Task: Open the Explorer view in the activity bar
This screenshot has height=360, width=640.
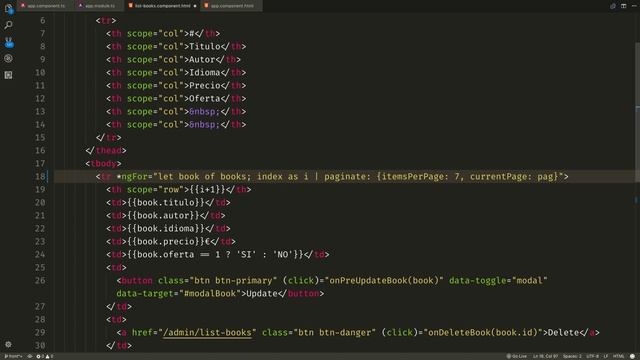Action: pyautogui.click(x=8, y=8)
